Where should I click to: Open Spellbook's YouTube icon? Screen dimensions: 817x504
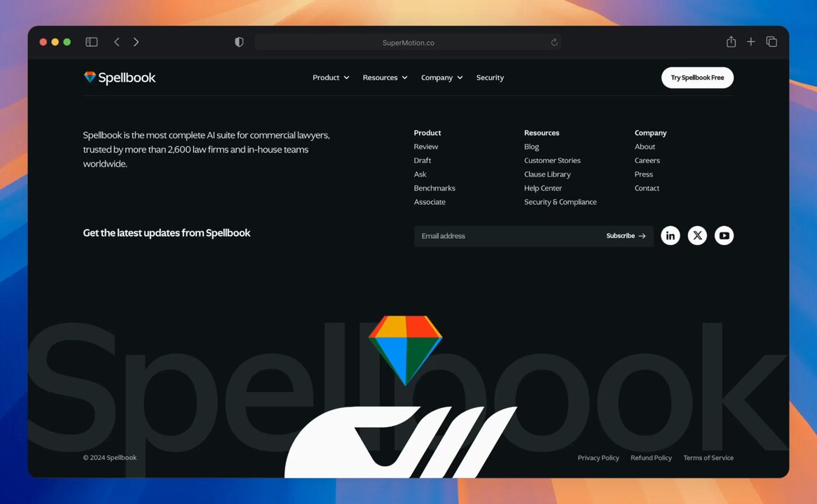tap(725, 236)
